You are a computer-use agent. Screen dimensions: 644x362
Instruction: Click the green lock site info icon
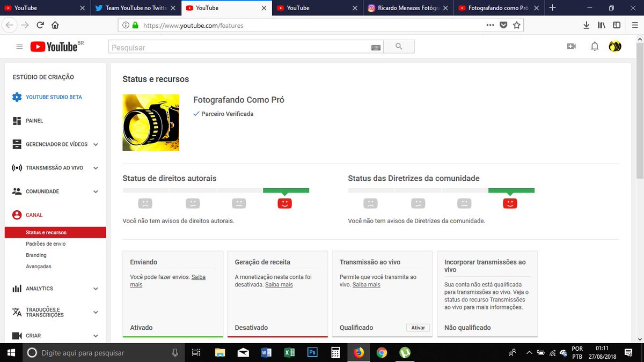tap(135, 25)
